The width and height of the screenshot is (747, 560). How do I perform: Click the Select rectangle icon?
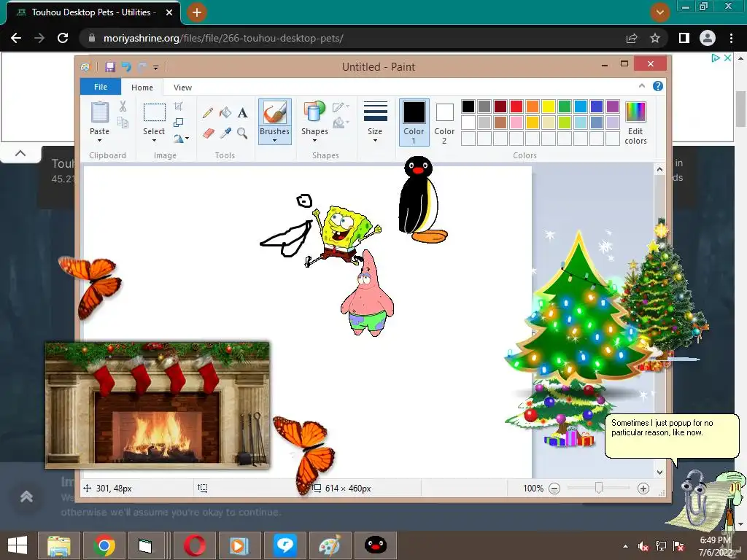pyautogui.click(x=155, y=113)
